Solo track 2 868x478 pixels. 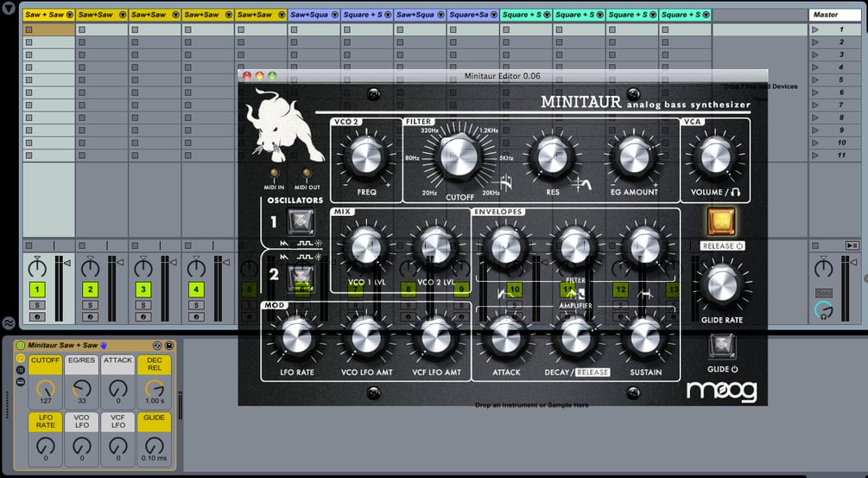point(90,305)
